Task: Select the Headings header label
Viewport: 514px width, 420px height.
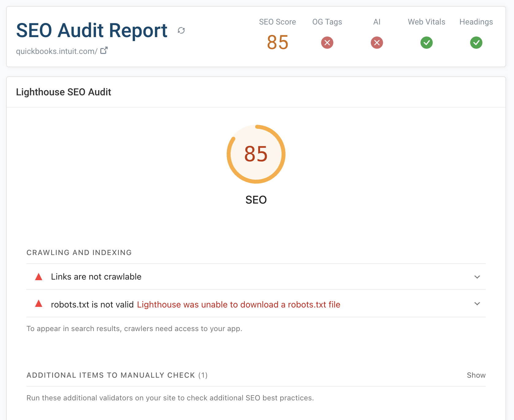Action: [x=476, y=22]
